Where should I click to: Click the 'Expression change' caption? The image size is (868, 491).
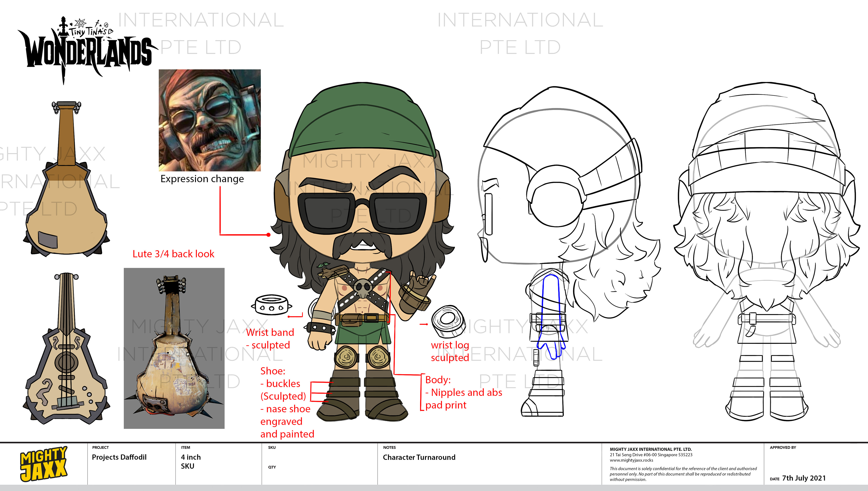coord(202,179)
